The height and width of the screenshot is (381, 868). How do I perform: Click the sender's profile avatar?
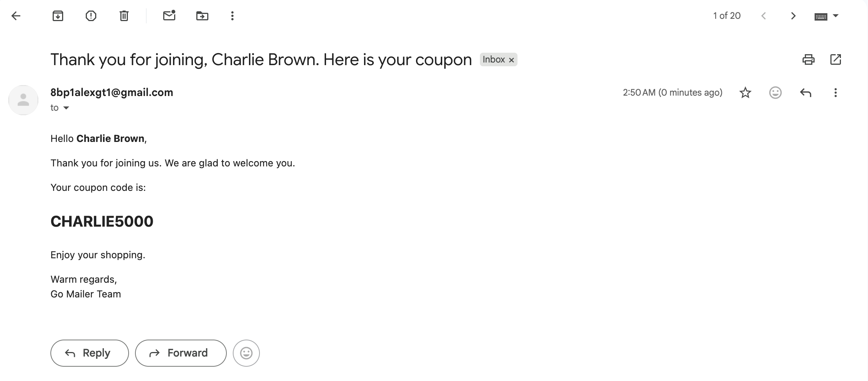click(23, 100)
